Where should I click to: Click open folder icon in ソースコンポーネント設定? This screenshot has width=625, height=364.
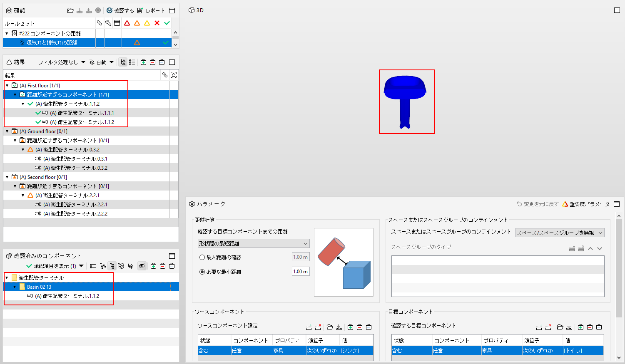330,327
